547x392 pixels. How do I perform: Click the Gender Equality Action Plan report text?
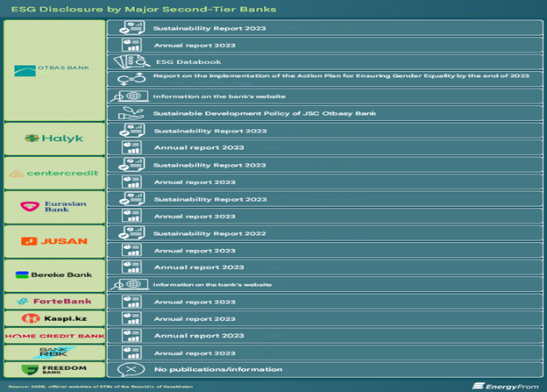[341, 75]
